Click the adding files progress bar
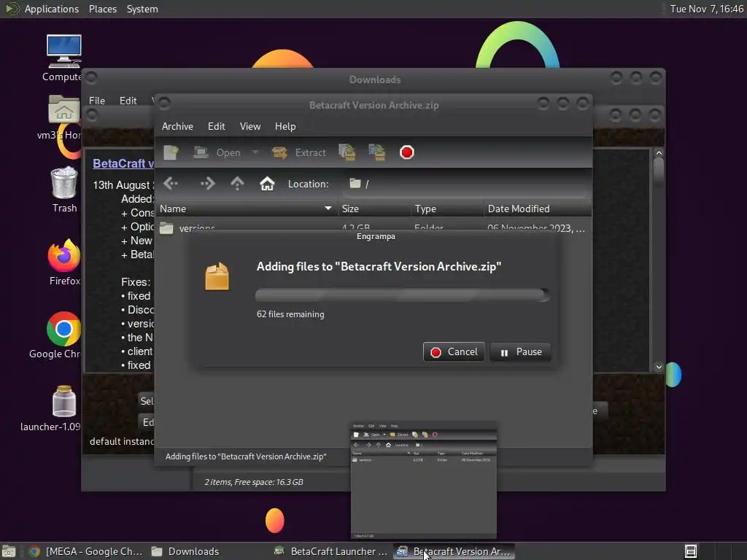Viewport: 747px width, 560px height. (403, 295)
